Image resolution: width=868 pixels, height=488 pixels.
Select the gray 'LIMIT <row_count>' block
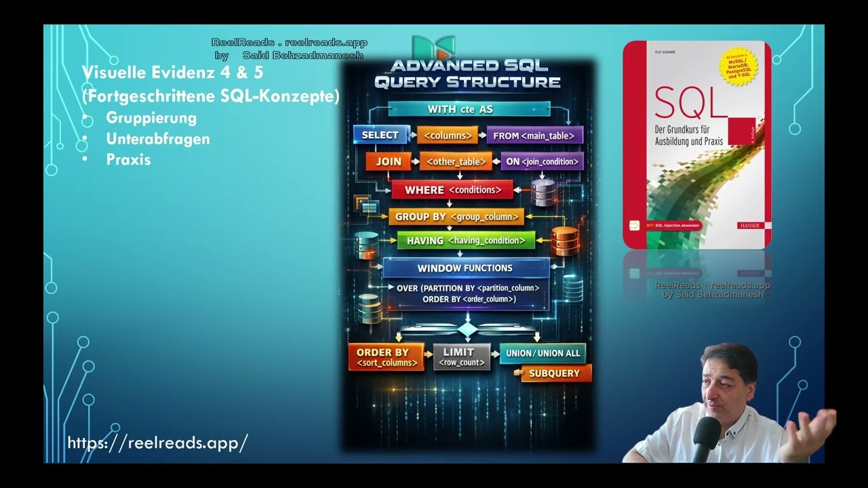(461, 357)
